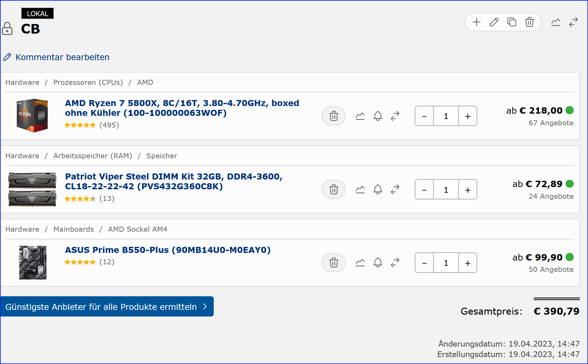Click Hardware breadcrumb above Patriot RAM
The height and width of the screenshot is (364, 588).
click(22, 156)
